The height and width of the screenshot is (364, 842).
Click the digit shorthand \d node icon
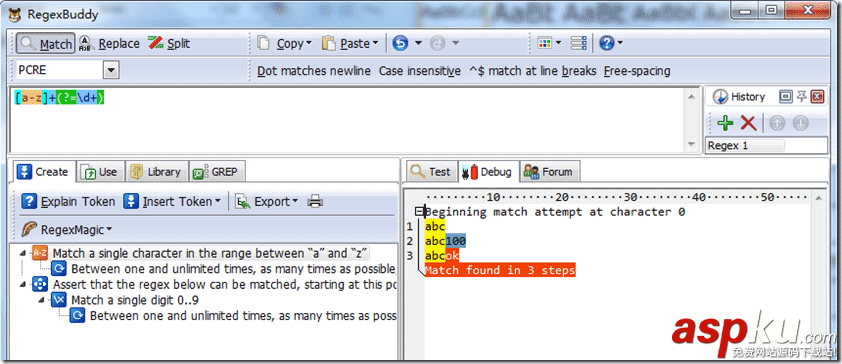[x=59, y=300]
